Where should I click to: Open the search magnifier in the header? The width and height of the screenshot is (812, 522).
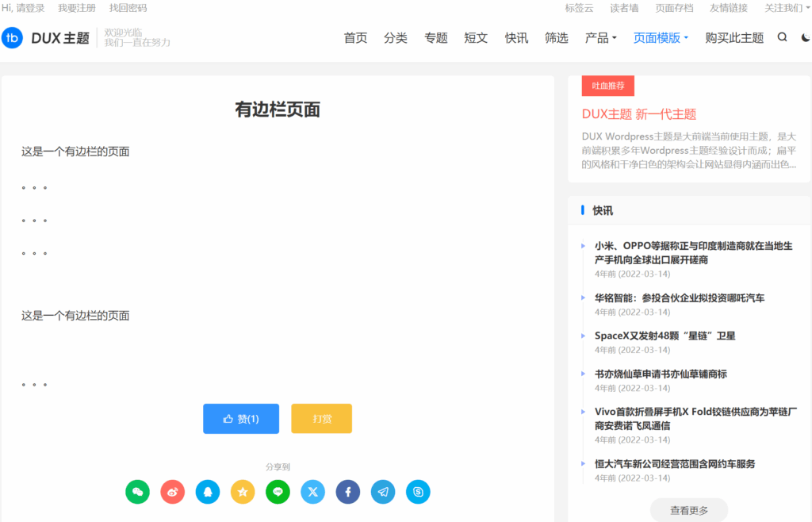point(783,37)
